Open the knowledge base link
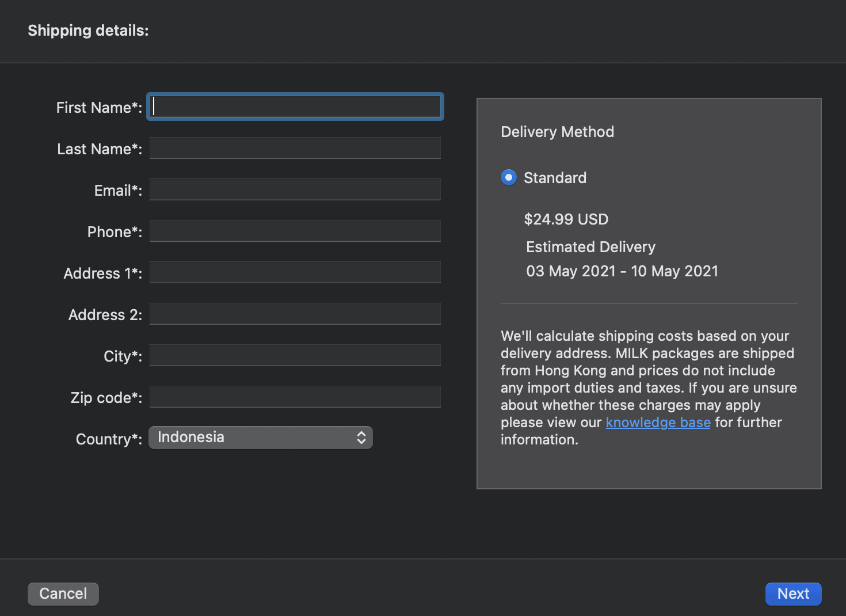846x616 pixels. tap(658, 423)
